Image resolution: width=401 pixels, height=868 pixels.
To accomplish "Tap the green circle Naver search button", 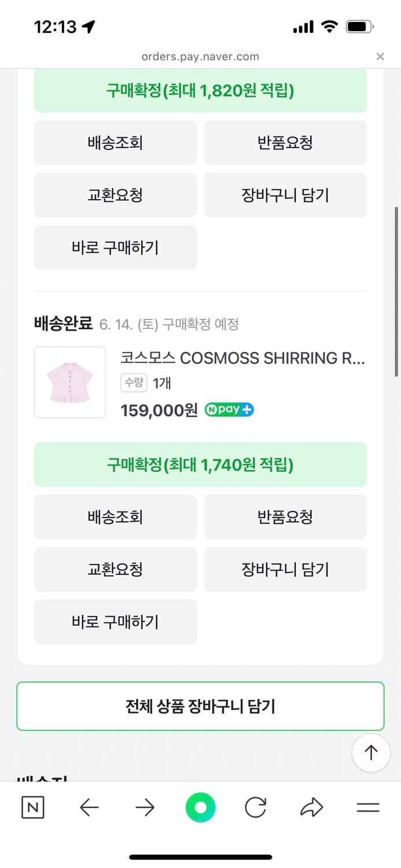I will point(200,807).
